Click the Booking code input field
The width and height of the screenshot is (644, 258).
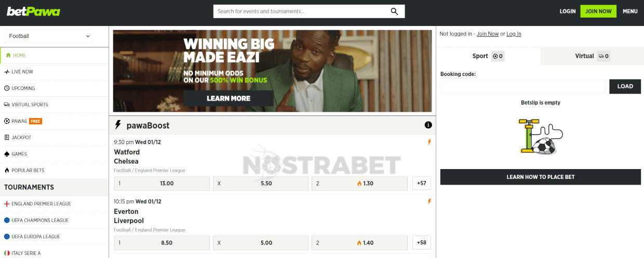[522, 86]
